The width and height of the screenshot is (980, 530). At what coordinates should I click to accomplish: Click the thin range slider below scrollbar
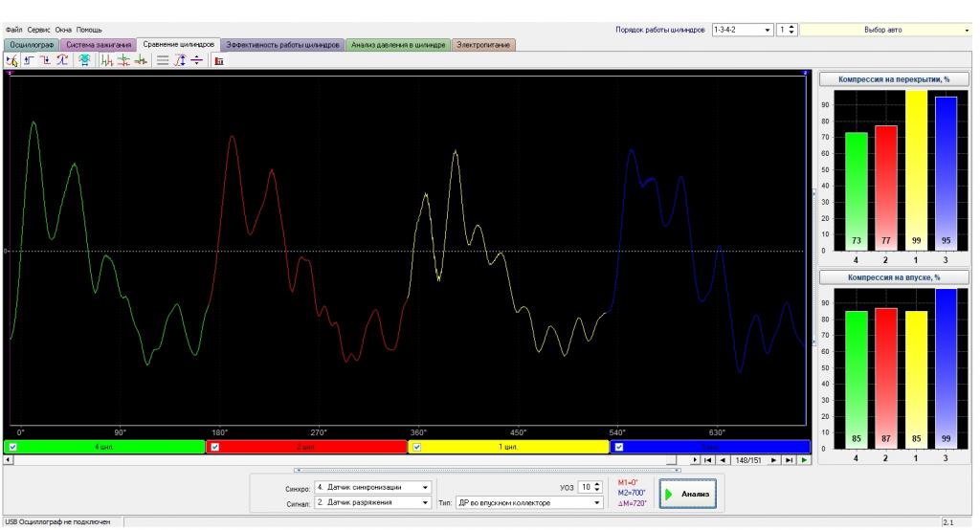click(x=487, y=470)
